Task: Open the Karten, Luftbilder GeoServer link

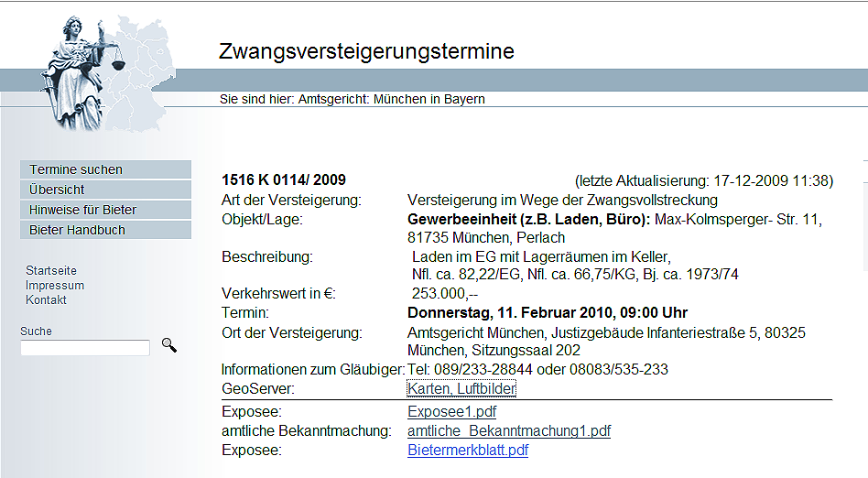Action: click(x=461, y=388)
